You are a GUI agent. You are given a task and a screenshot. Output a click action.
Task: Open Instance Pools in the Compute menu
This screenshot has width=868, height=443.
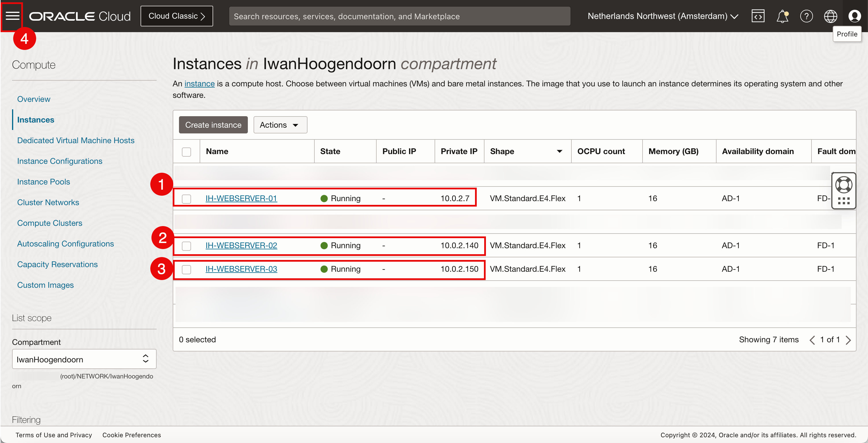pos(44,182)
